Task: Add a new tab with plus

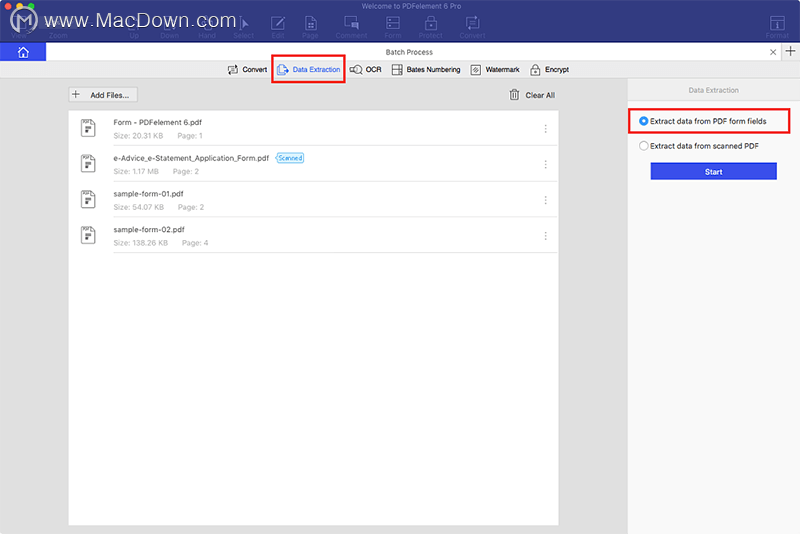Action: point(790,52)
